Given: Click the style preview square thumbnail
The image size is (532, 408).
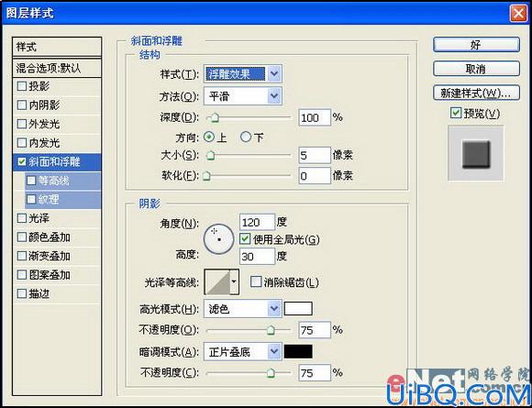Looking at the screenshot, I should click(476, 153).
